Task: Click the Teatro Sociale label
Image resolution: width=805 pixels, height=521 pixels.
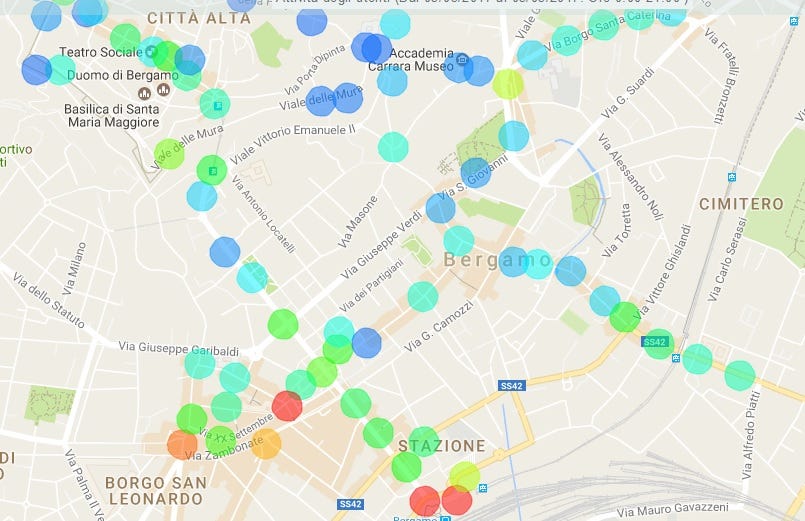Action: 101,52
